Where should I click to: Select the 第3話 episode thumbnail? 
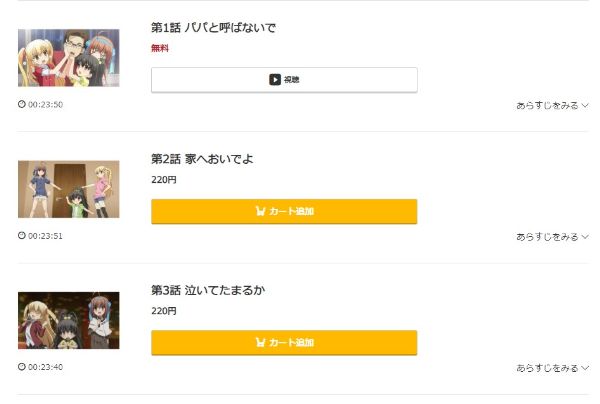68,320
